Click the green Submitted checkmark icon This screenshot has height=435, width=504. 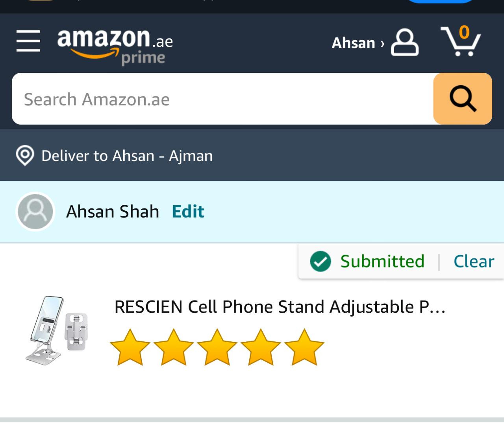(x=321, y=262)
